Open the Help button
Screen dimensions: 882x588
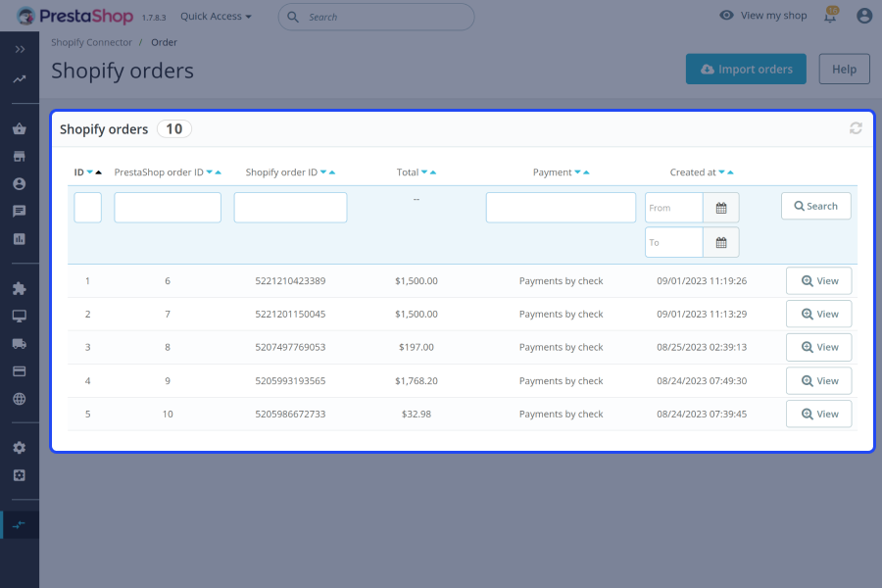click(845, 70)
